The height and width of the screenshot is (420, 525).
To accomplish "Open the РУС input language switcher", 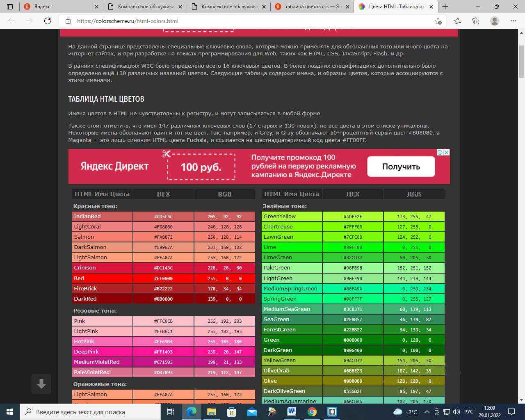I will [x=468, y=412].
